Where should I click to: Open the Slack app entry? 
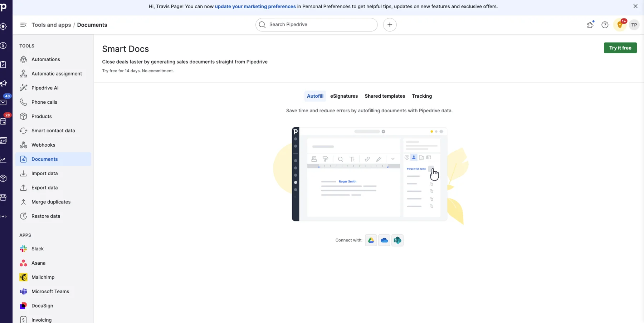coord(53,249)
